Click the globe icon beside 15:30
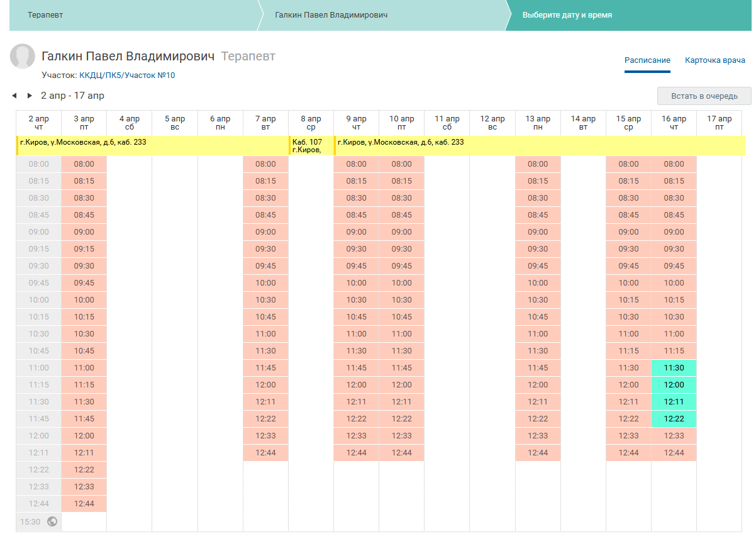The width and height of the screenshot is (756, 551). 52,521
